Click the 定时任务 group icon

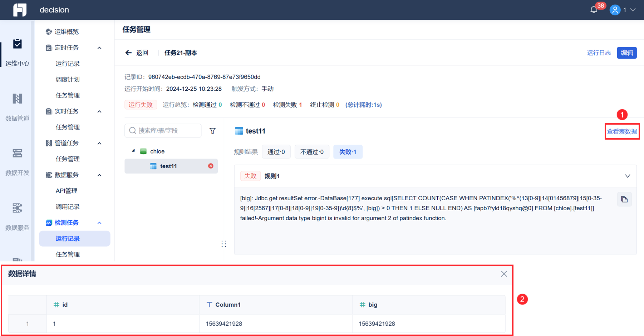tap(49, 48)
